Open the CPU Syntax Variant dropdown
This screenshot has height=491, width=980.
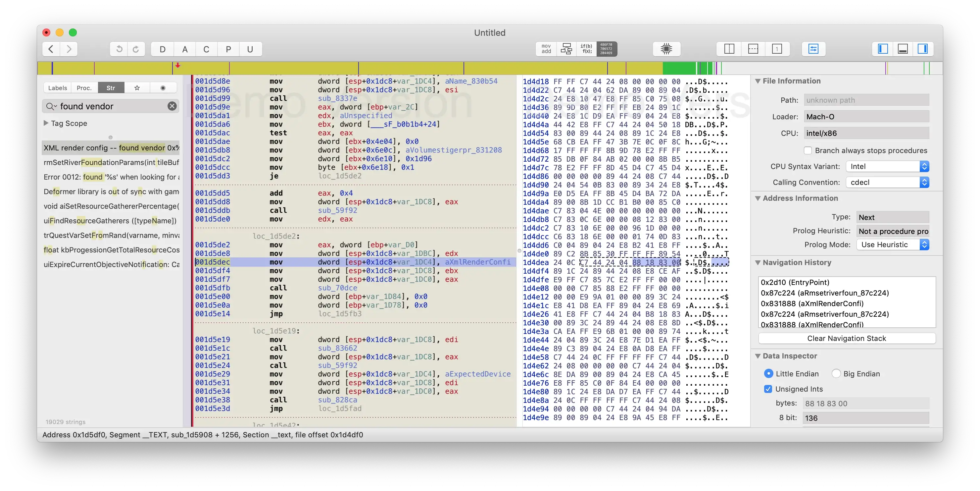[x=888, y=166]
